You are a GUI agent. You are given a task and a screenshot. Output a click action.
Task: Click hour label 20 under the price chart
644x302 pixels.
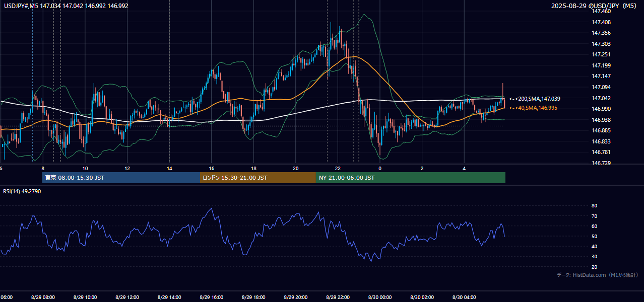(296, 168)
